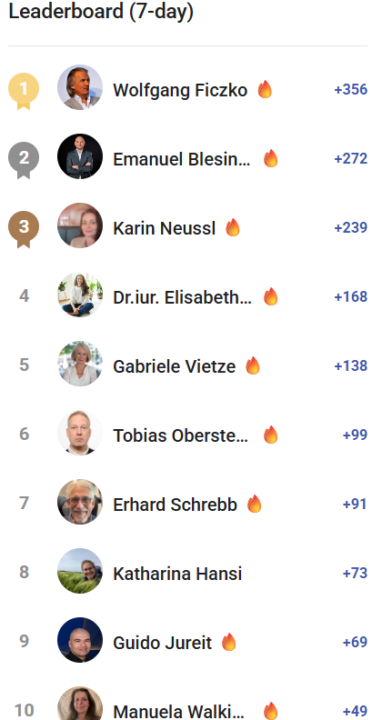The height and width of the screenshot is (720, 382).
Task: Click the fire streak icon beside Wolfgang Ficzko
Action: click(x=264, y=90)
